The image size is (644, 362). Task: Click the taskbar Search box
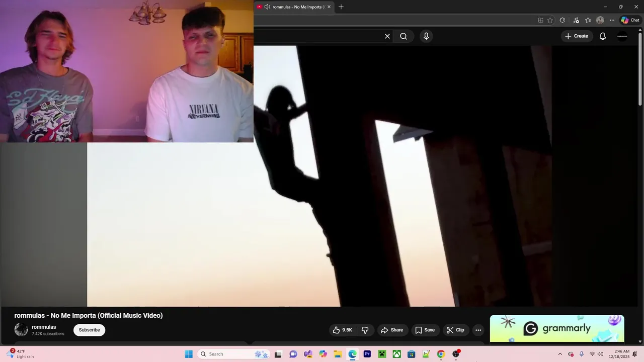click(234, 354)
